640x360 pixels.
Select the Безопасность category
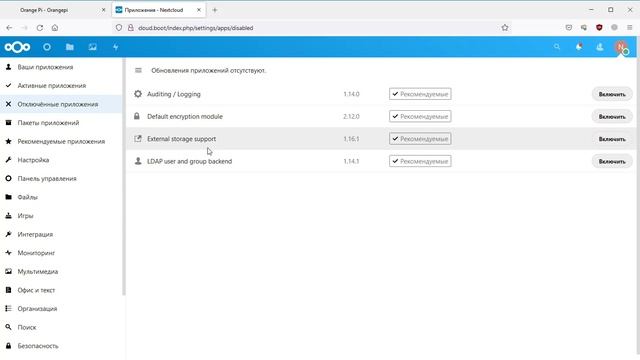(x=61, y=345)
